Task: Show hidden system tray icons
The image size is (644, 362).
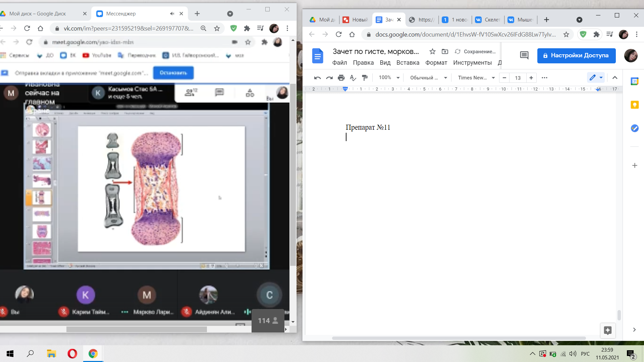Action: coord(532,354)
